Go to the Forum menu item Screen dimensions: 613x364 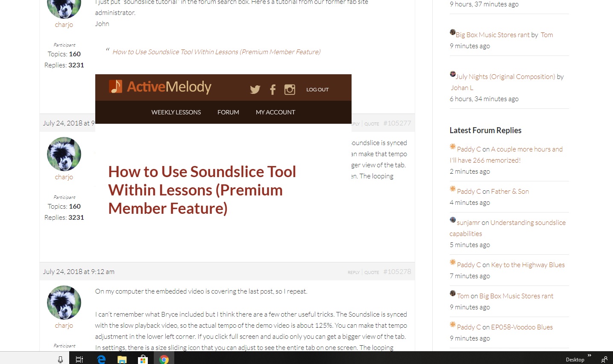click(x=228, y=112)
